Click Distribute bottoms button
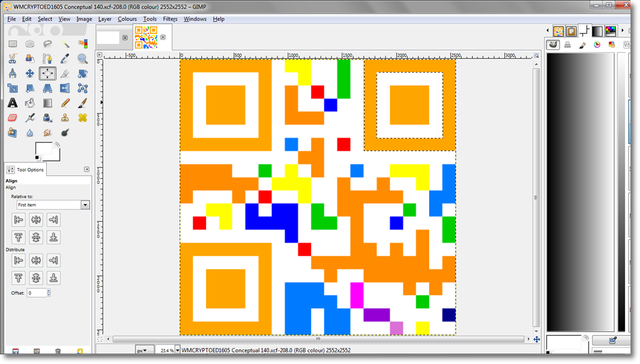Viewport: 640px width, 364px height. click(53, 278)
